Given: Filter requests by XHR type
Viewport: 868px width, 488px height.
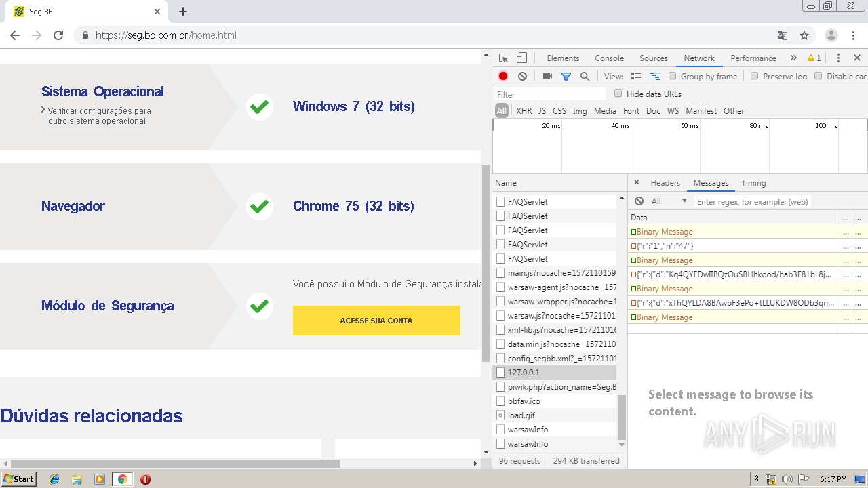Looking at the screenshot, I should pyautogui.click(x=524, y=111).
